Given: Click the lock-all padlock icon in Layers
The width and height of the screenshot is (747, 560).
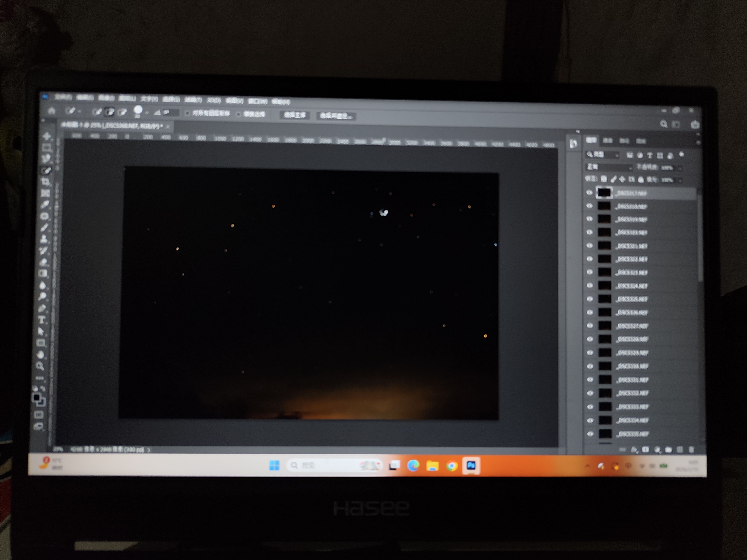Looking at the screenshot, I should (641, 180).
